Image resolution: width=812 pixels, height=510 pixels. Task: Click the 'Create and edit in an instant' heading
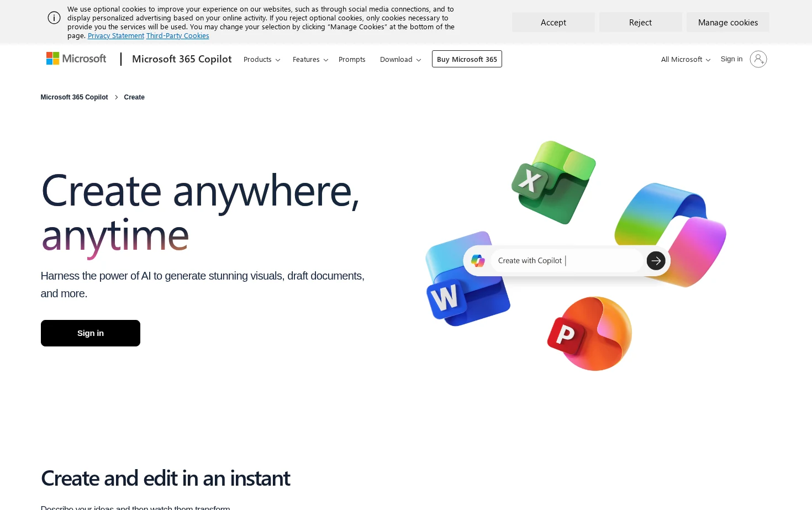click(x=166, y=479)
